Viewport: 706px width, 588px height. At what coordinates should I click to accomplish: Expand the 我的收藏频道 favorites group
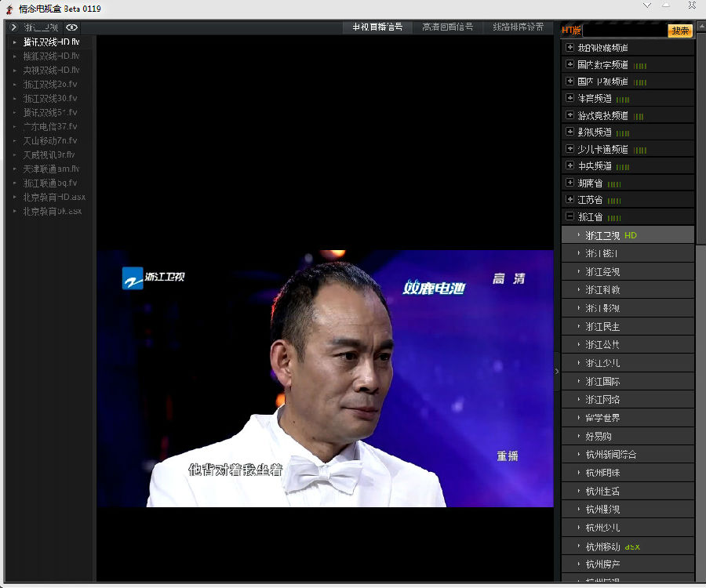[x=570, y=47]
